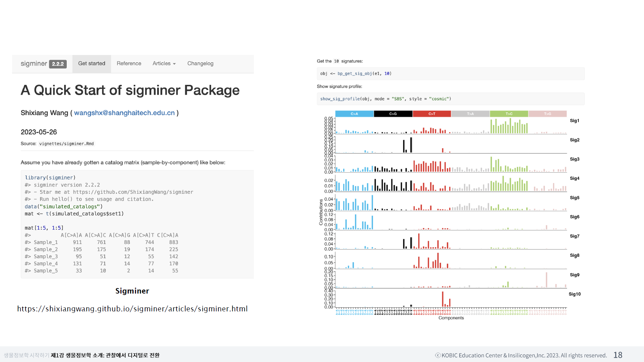
Task: Click the Sig3 label
Action: tap(575, 159)
